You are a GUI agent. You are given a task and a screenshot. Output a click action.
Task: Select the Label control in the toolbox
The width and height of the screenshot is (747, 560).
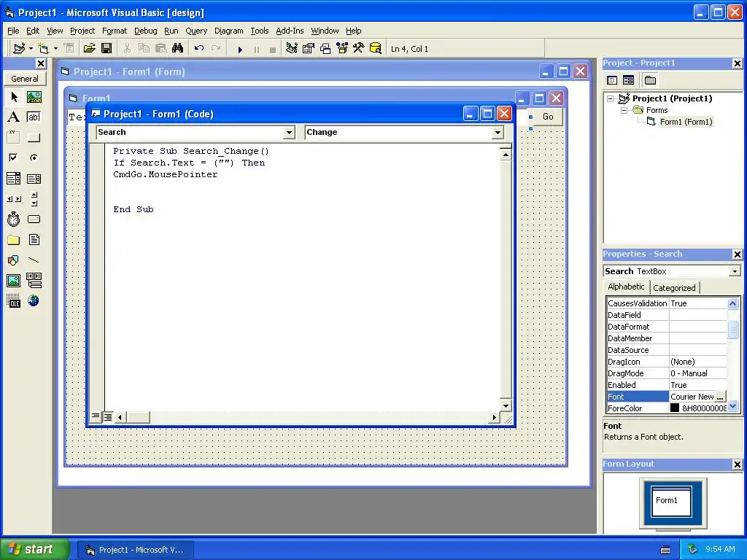tap(14, 117)
